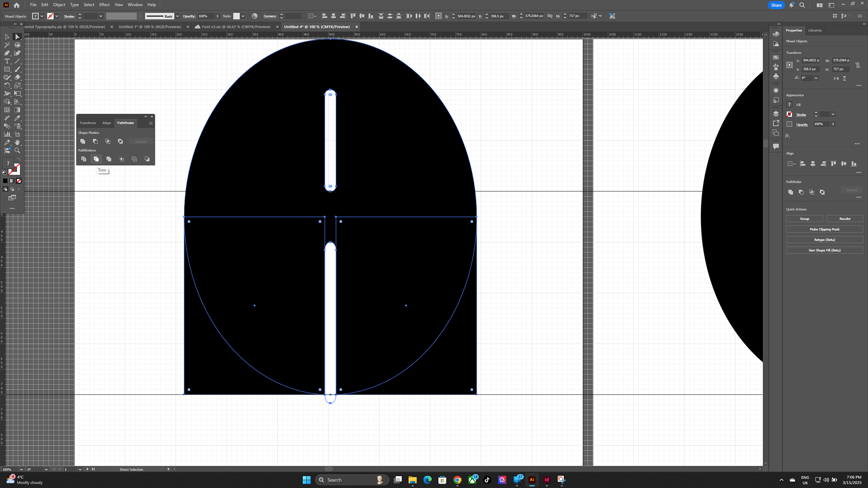Click the Make Clipping Mask button

click(x=825, y=229)
